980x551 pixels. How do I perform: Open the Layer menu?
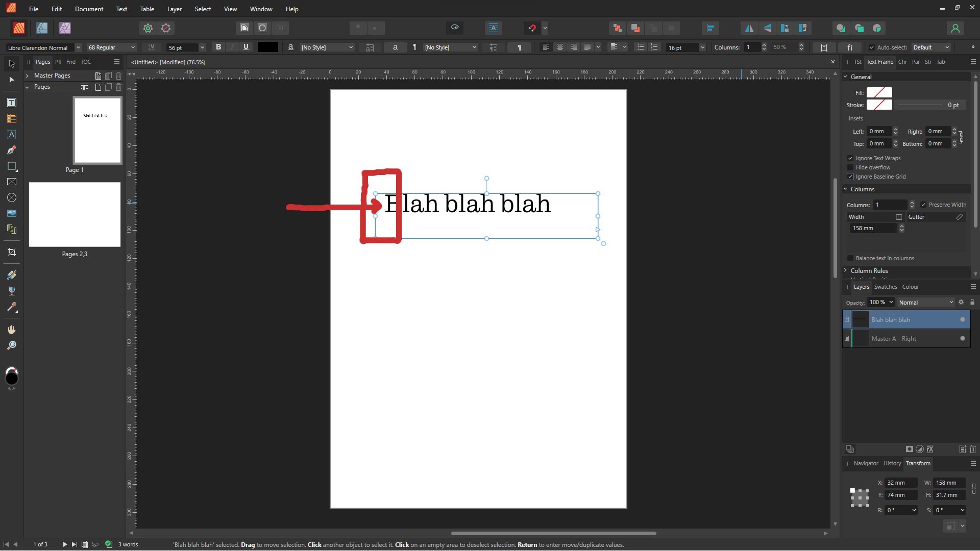coord(175,9)
